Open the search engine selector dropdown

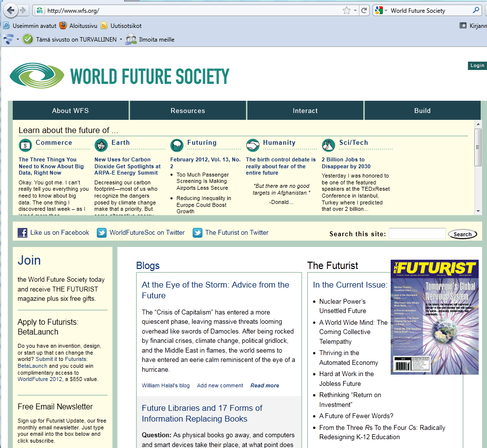[x=386, y=11]
